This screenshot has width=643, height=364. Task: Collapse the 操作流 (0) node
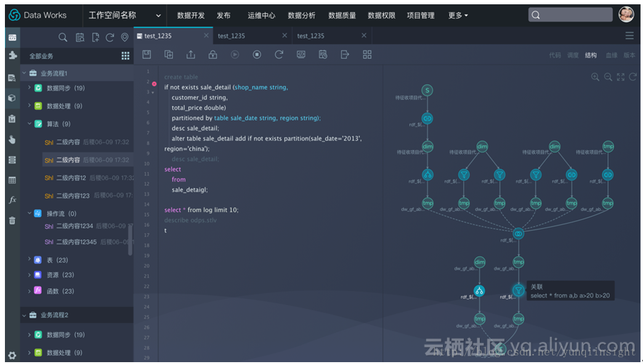[30, 214]
